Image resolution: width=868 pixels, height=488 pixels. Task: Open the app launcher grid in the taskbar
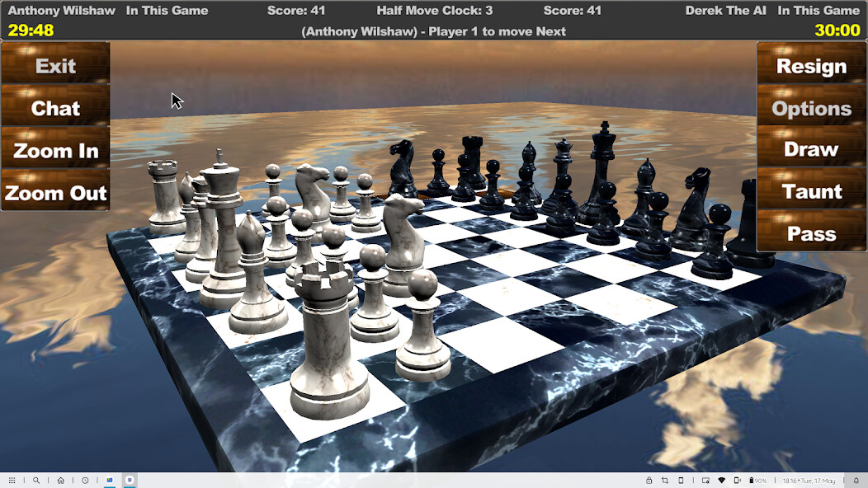click(12, 481)
